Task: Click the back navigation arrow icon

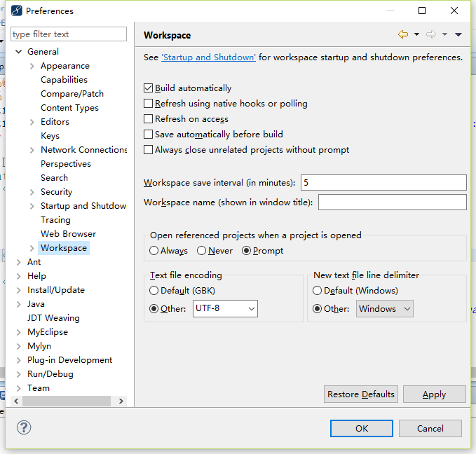Action: pos(403,34)
